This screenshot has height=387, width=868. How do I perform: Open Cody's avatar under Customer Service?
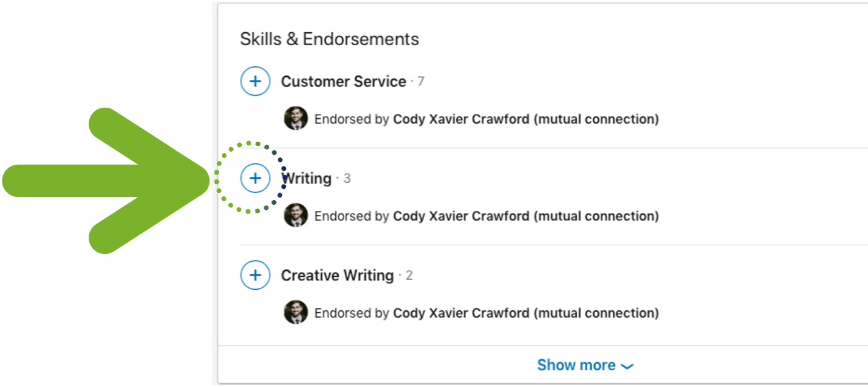(x=296, y=118)
